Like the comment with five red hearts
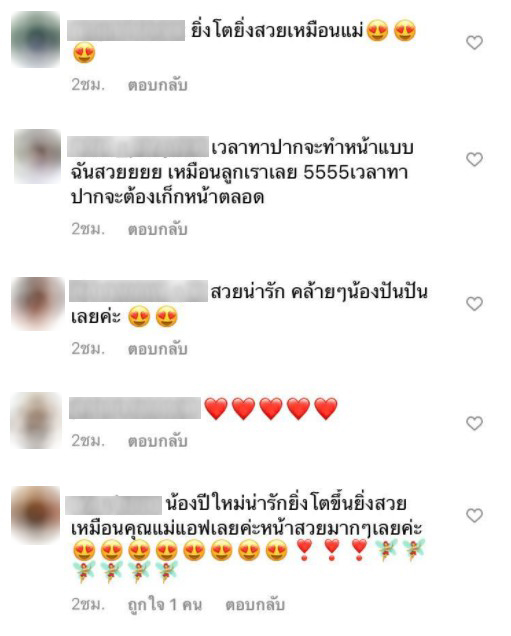The width and height of the screenshot is (511, 636). (474, 423)
